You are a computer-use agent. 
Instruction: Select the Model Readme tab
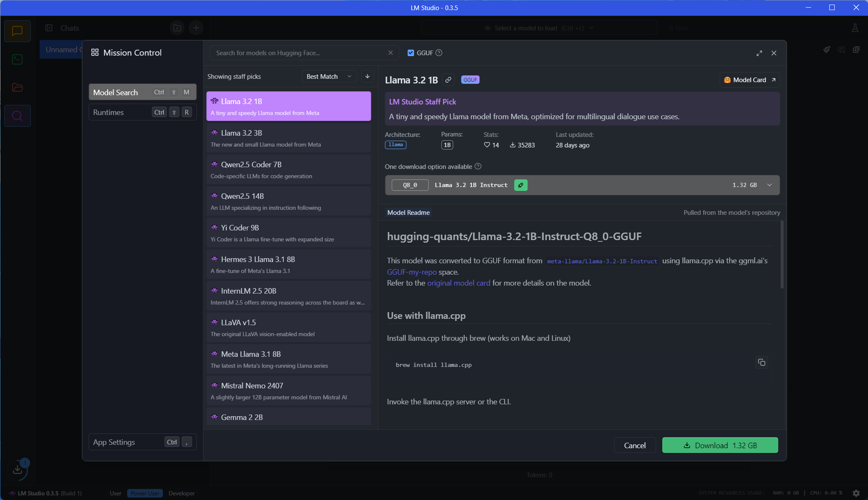408,213
